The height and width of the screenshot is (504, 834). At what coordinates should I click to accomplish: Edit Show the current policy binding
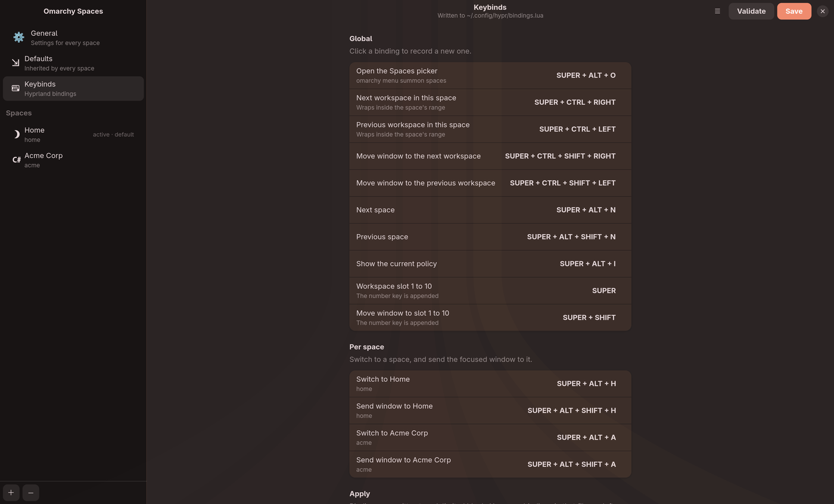tap(490, 264)
